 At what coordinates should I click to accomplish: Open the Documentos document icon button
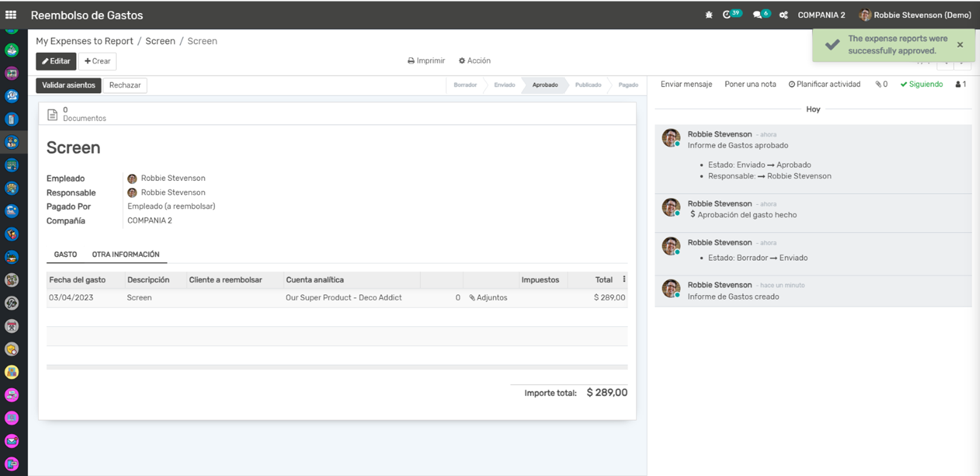[x=53, y=114]
